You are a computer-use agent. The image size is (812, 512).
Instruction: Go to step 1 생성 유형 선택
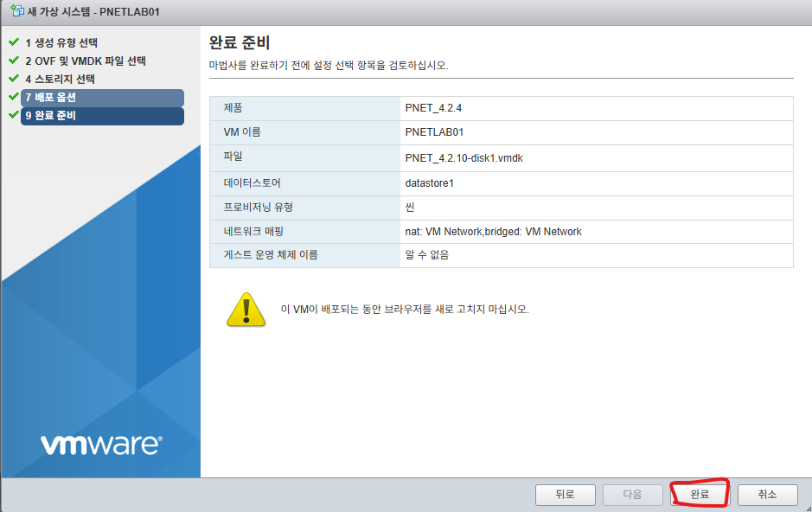click(x=61, y=42)
